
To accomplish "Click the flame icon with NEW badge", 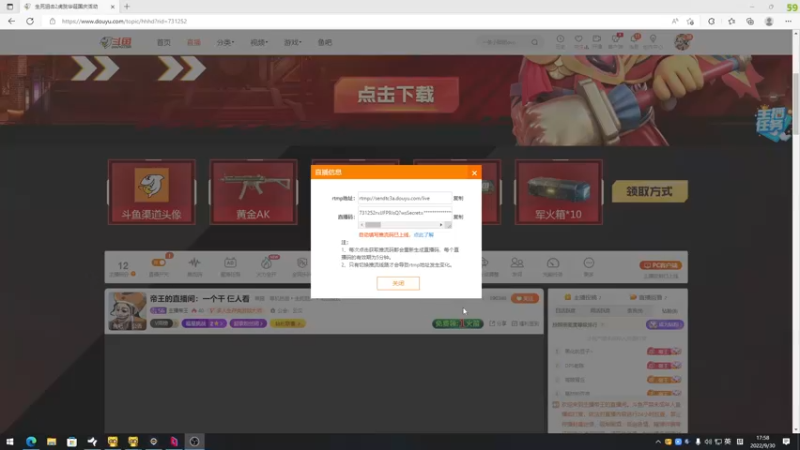I will 267,263.
